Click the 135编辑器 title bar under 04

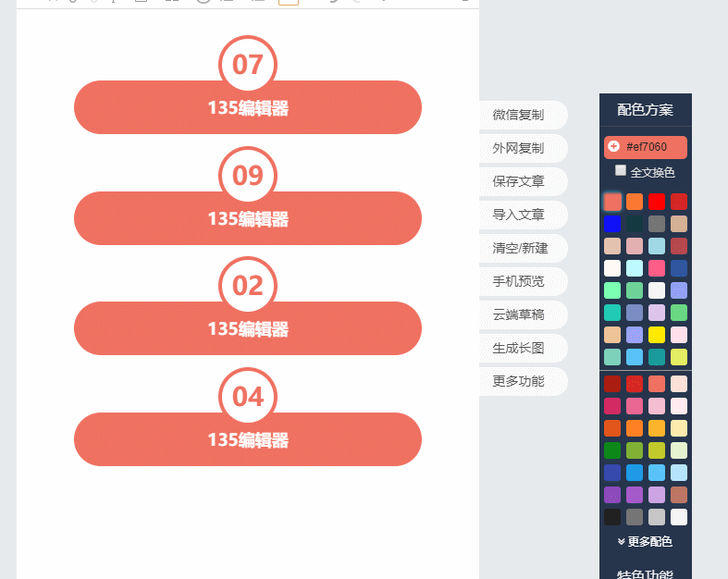[x=248, y=440]
